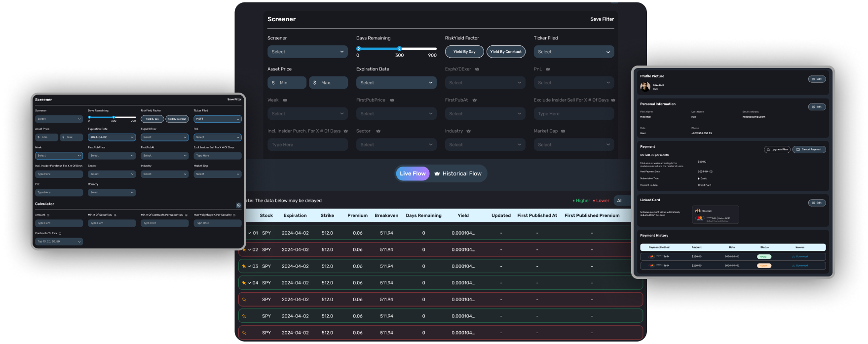Screen dimensions: 868x344
Task: Pin the last SPY row in the table
Action: pyautogui.click(x=244, y=333)
